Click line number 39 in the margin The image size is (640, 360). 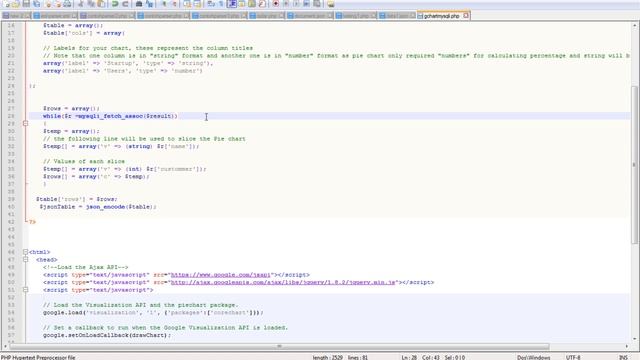(11, 199)
